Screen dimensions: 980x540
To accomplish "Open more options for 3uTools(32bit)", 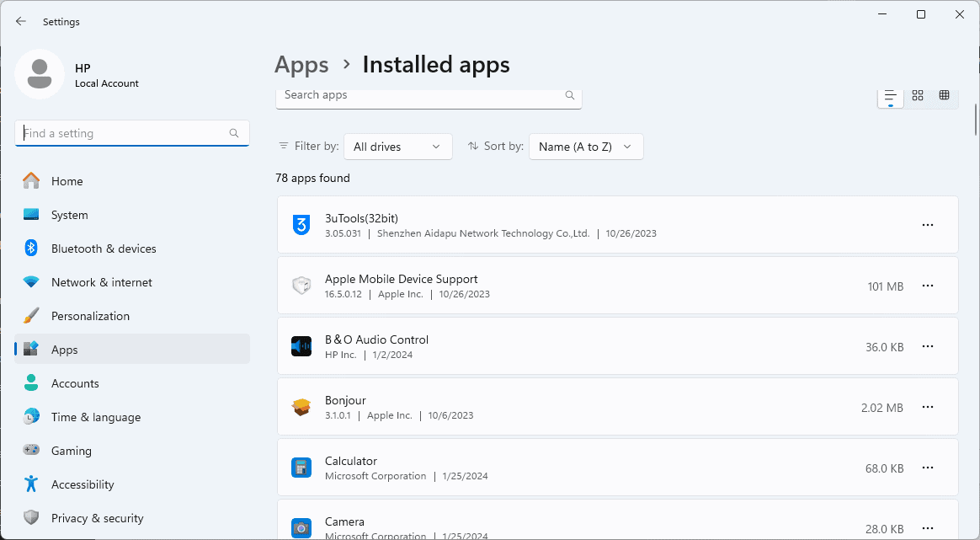I will (x=928, y=225).
